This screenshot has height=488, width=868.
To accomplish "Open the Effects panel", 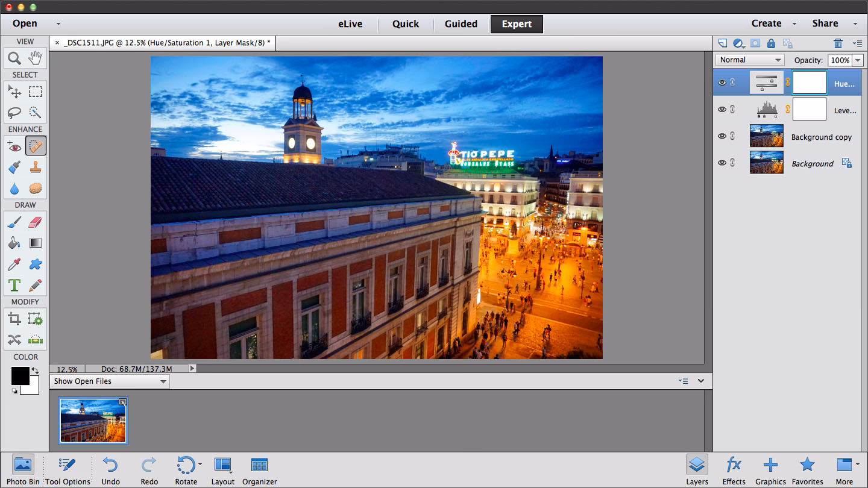I will point(734,470).
